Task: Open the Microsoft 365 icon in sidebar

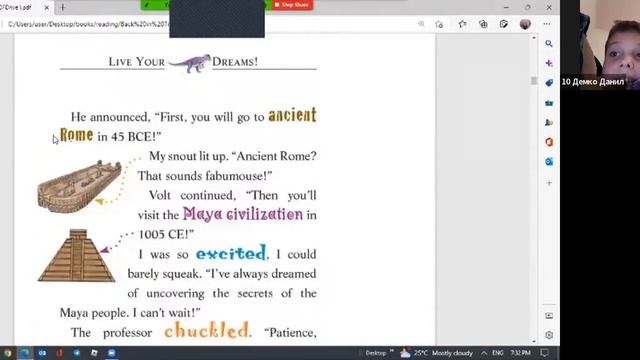Action: tap(549, 142)
